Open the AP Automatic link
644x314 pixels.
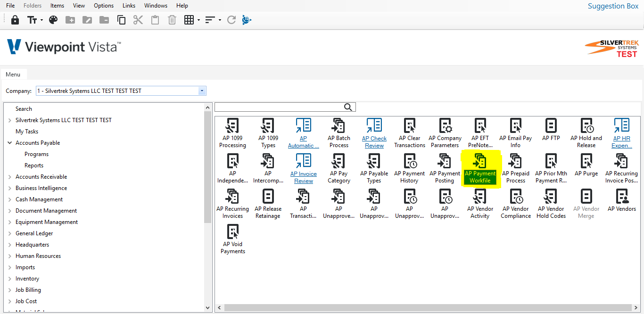coord(304,133)
